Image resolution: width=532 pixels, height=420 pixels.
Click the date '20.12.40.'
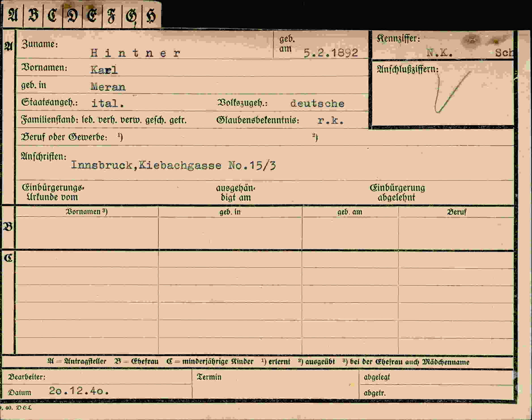coord(79,391)
